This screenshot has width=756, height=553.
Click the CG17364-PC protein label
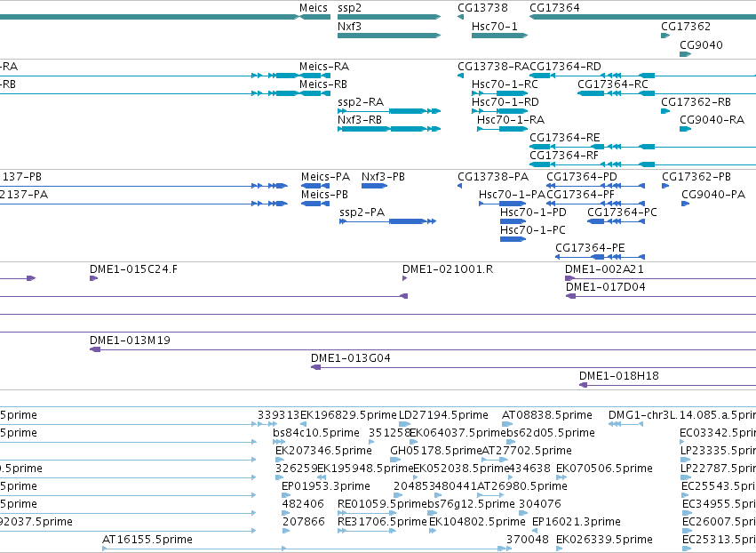[x=622, y=212]
